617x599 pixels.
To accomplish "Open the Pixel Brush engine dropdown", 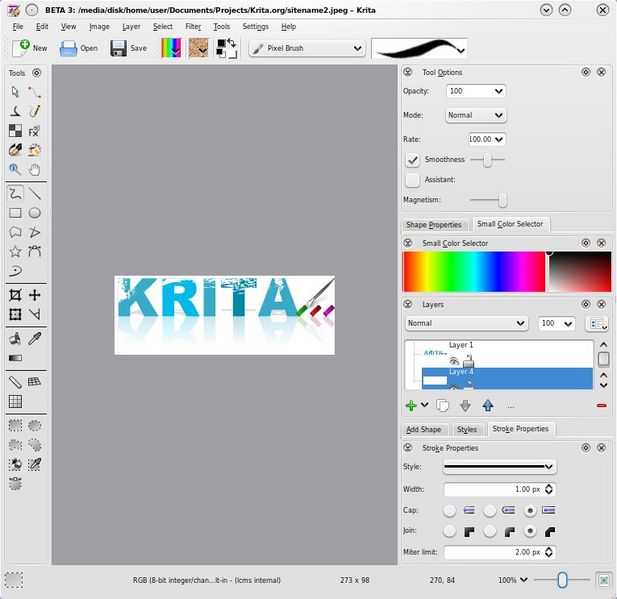I will coord(307,48).
